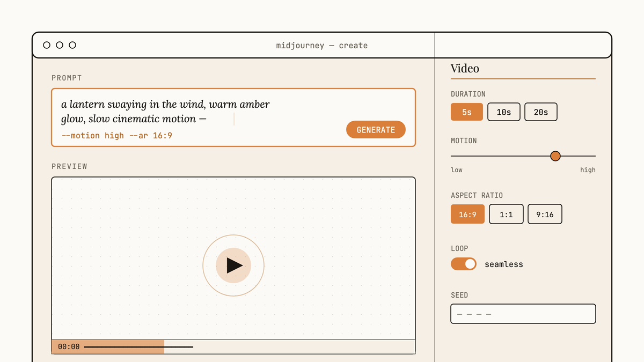Click the third window control circle
The height and width of the screenshot is (362, 644).
click(72, 45)
